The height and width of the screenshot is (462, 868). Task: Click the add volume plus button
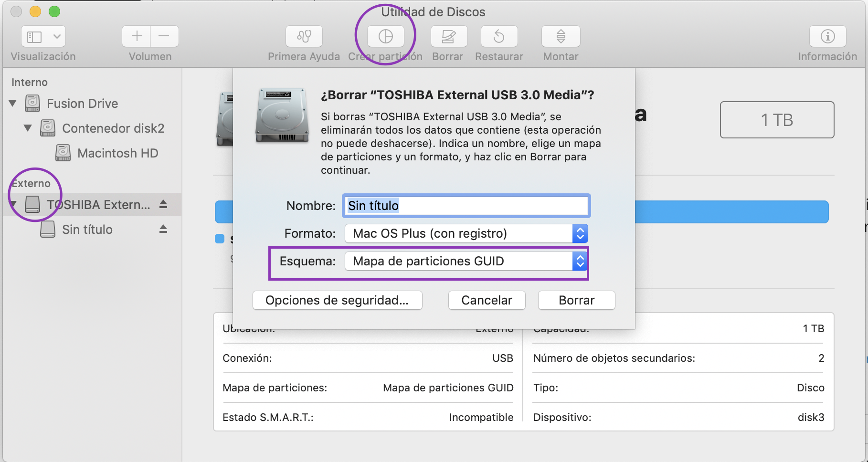coord(137,36)
